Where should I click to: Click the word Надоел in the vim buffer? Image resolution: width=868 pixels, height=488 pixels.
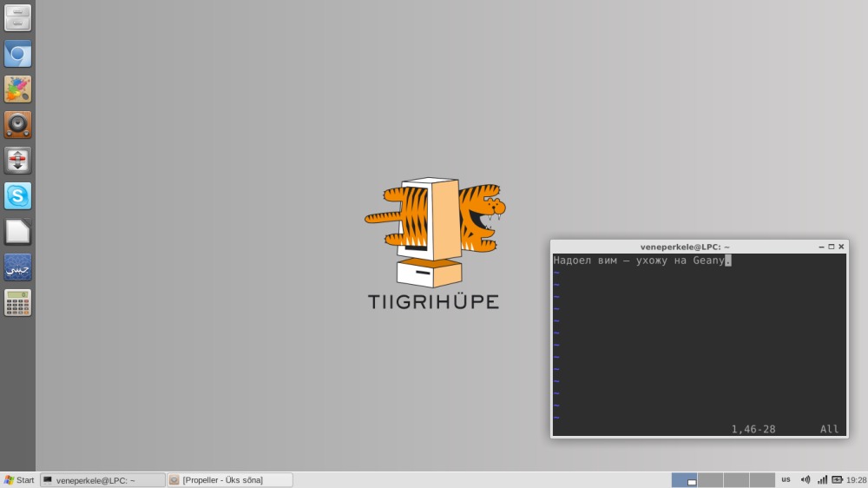pyautogui.click(x=572, y=260)
